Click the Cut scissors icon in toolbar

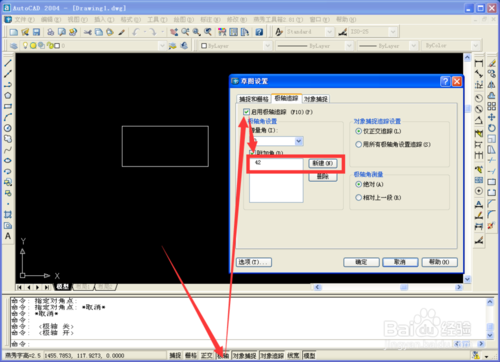[88, 32]
